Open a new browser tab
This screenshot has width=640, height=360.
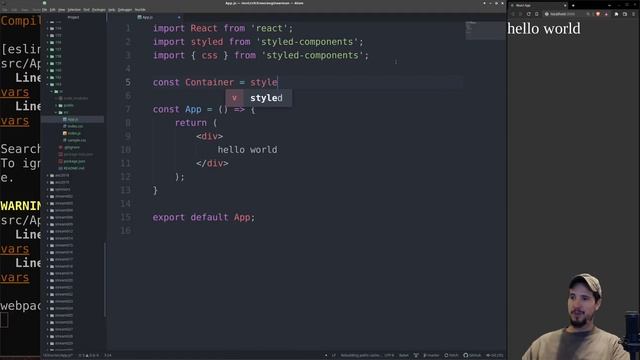tap(573, 5)
